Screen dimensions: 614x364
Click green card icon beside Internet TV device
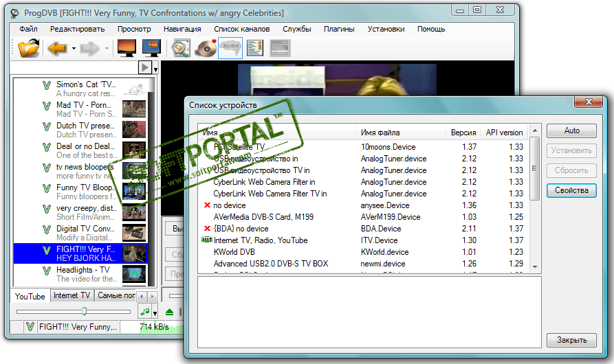(207, 240)
